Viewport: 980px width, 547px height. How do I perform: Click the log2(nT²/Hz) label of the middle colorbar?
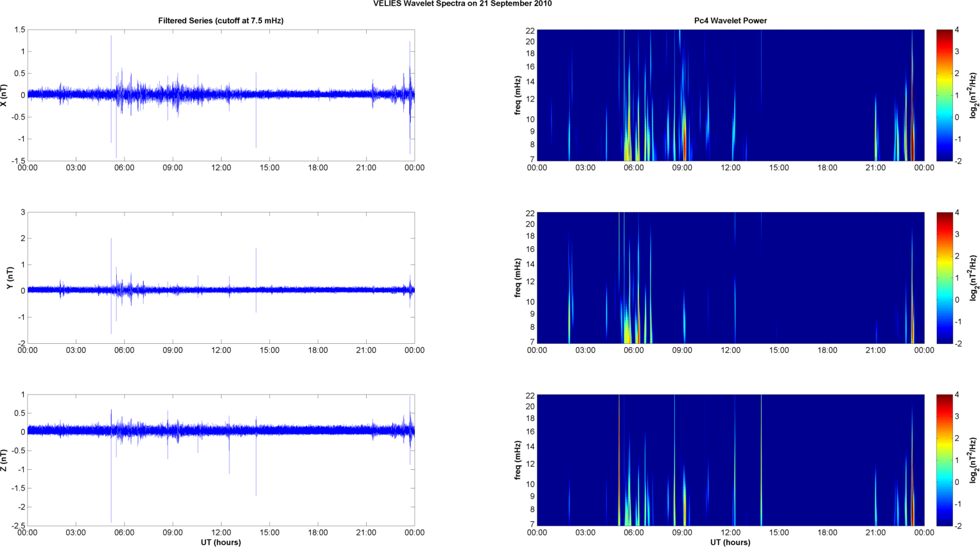[974, 278]
